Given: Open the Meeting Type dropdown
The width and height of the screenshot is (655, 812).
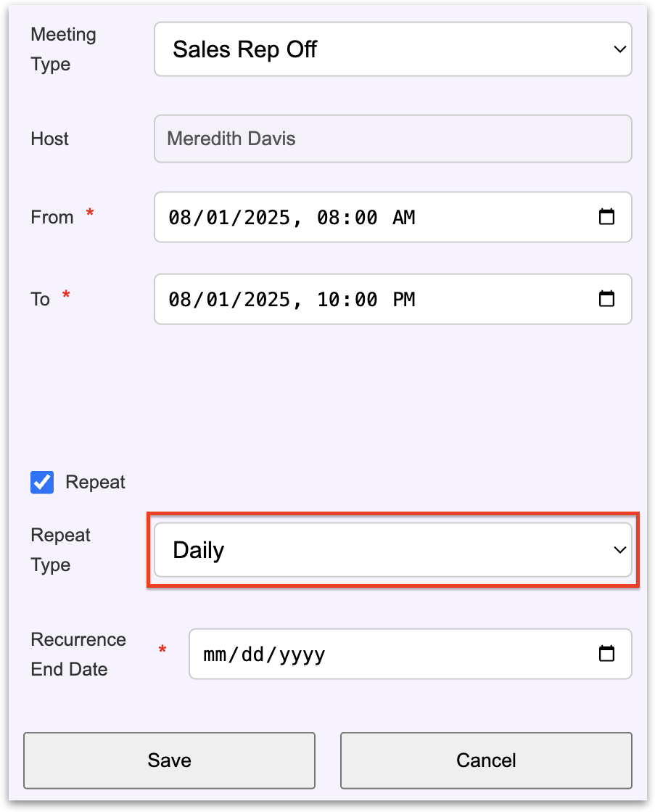Looking at the screenshot, I should pyautogui.click(x=392, y=49).
